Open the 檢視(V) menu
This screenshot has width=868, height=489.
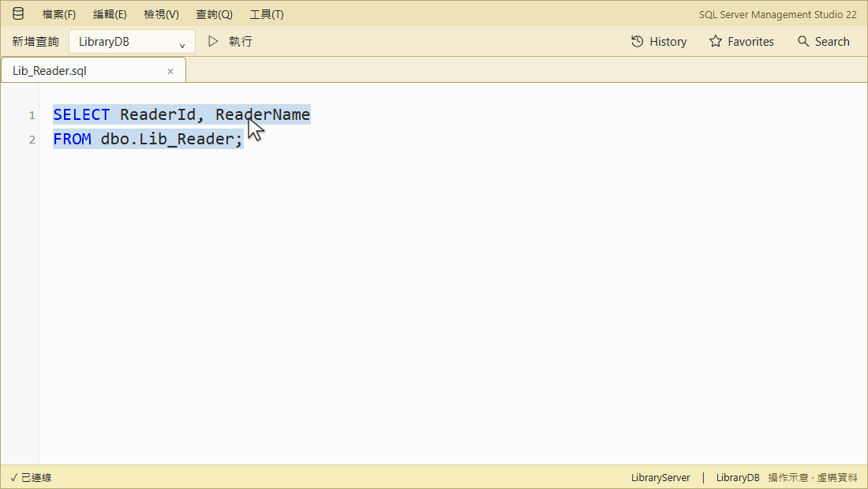tap(161, 14)
